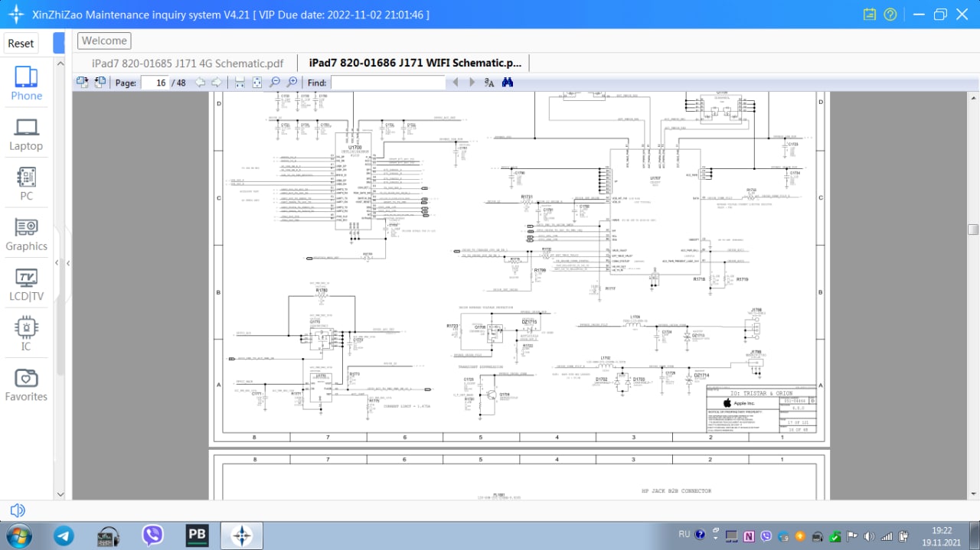Open the Favorites section
Viewport: 980px width, 550px height.
point(26,385)
